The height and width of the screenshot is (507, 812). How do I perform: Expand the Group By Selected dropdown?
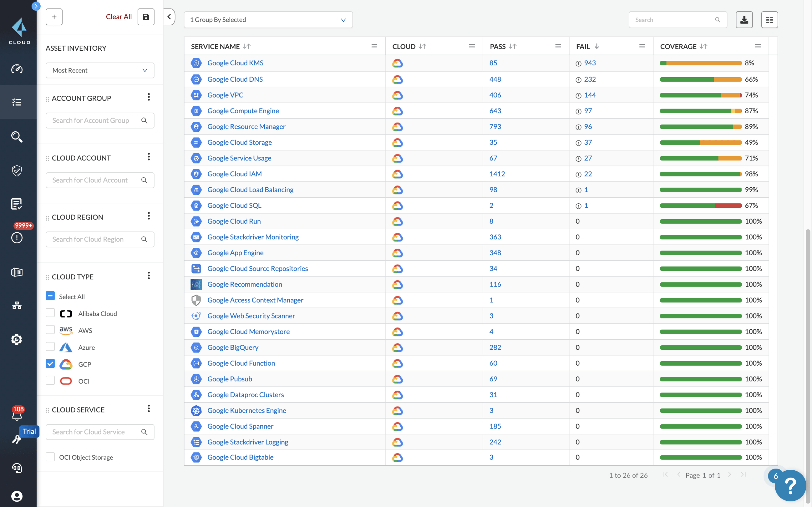coord(268,20)
